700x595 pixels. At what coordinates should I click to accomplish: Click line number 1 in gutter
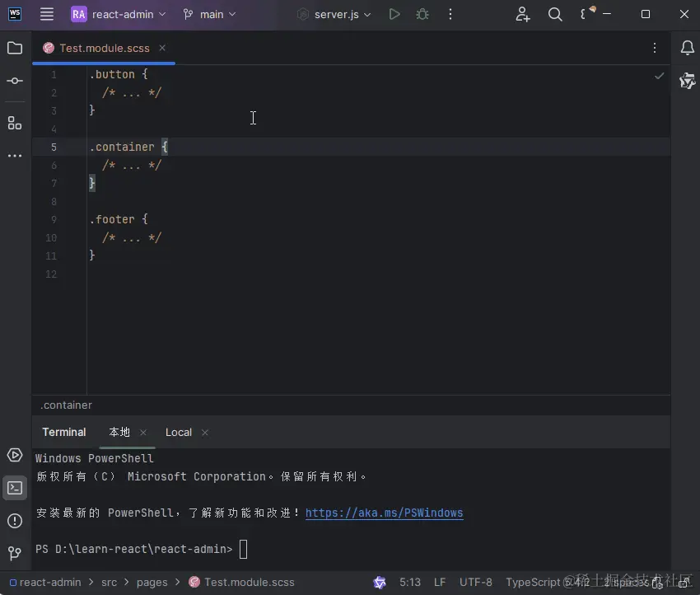click(54, 74)
